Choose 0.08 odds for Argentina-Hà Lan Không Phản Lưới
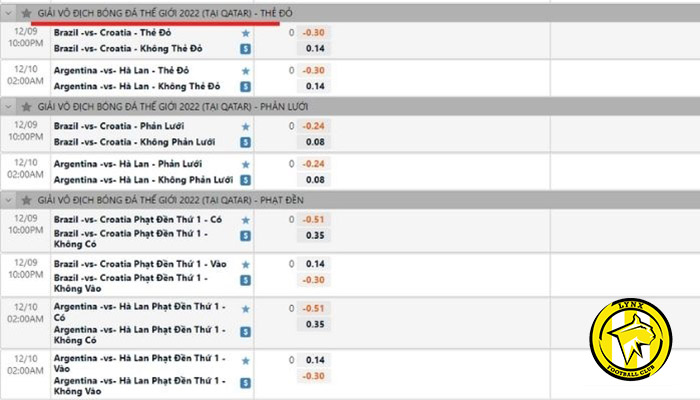 point(314,180)
